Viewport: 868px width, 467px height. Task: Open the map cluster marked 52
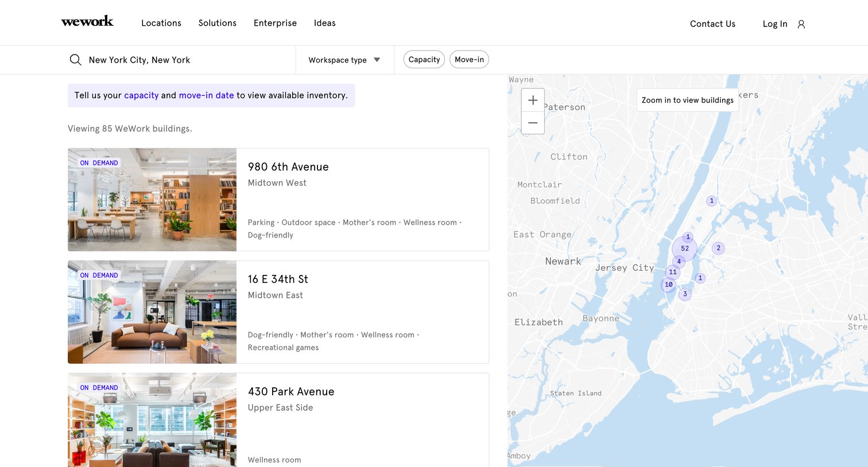pyautogui.click(x=685, y=248)
